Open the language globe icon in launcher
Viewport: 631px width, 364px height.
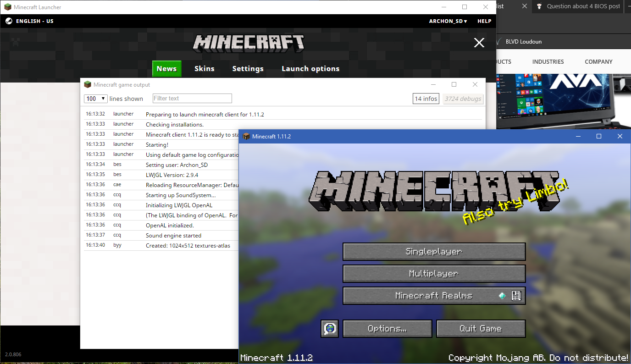[9, 21]
